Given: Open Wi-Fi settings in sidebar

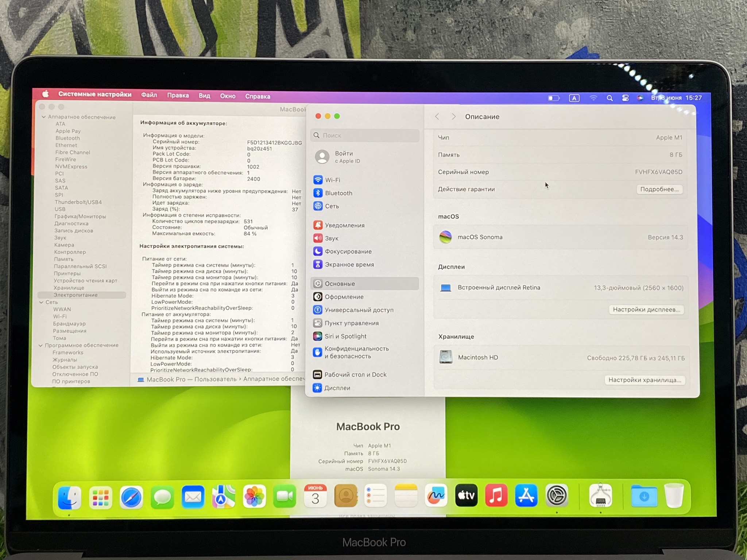Looking at the screenshot, I should click(x=332, y=180).
